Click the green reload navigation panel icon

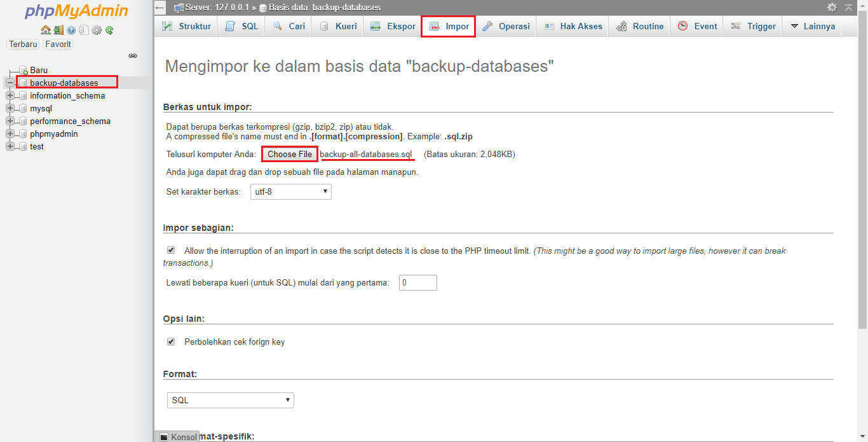(x=109, y=29)
